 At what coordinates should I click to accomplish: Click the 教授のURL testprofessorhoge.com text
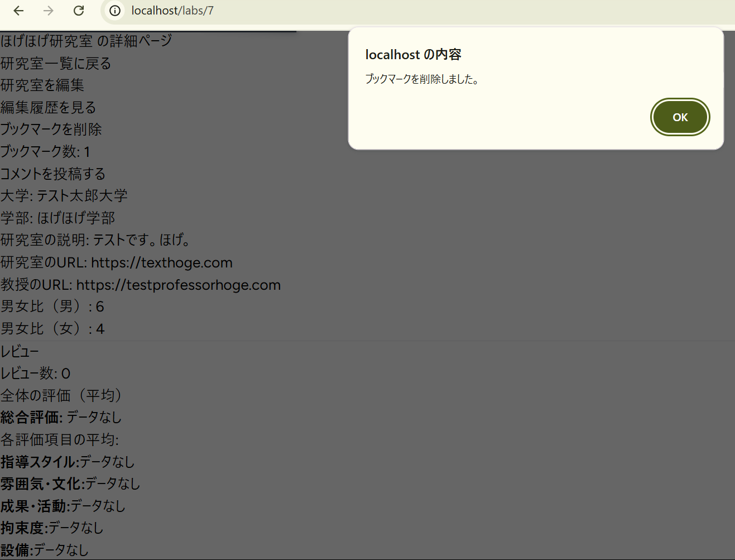tap(141, 285)
